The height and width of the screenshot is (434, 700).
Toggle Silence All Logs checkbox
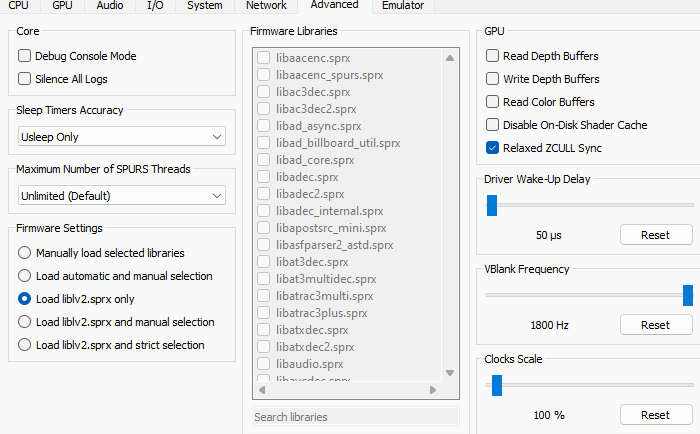(x=26, y=79)
